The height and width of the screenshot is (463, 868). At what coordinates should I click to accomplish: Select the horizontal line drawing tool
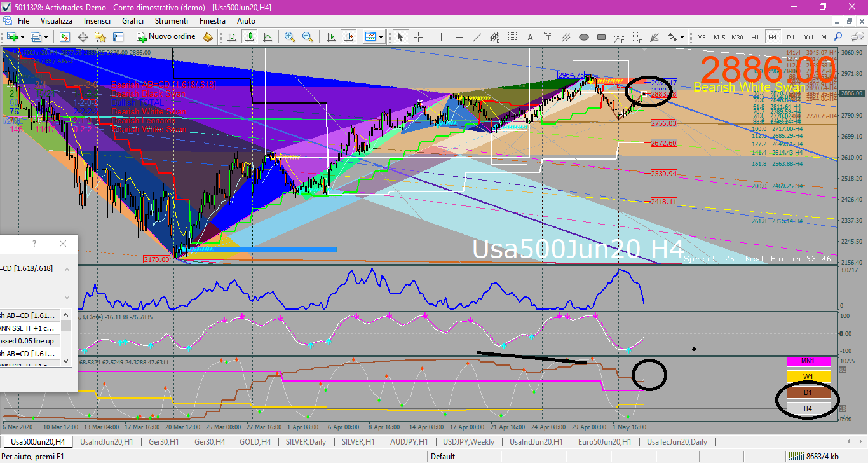pyautogui.click(x=459, y=37)
